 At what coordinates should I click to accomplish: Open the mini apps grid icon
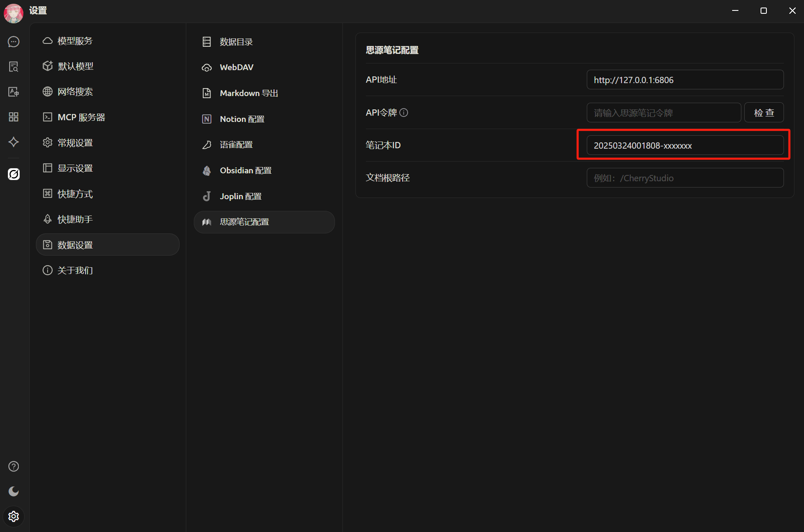coord(14,117)
